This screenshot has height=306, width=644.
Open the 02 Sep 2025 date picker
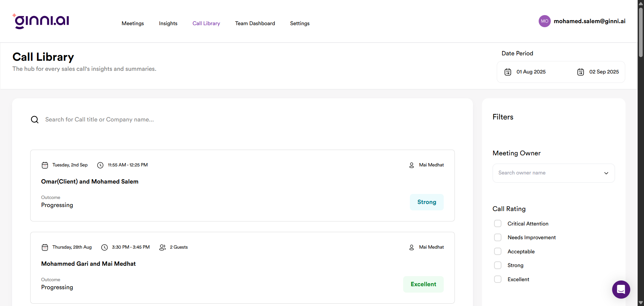(x=604, y=72)
